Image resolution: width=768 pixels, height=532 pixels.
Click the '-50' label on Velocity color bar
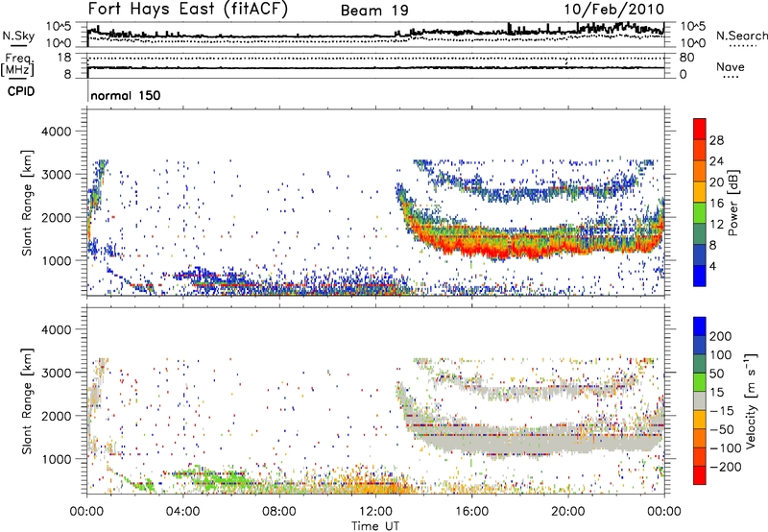(724, 429)
